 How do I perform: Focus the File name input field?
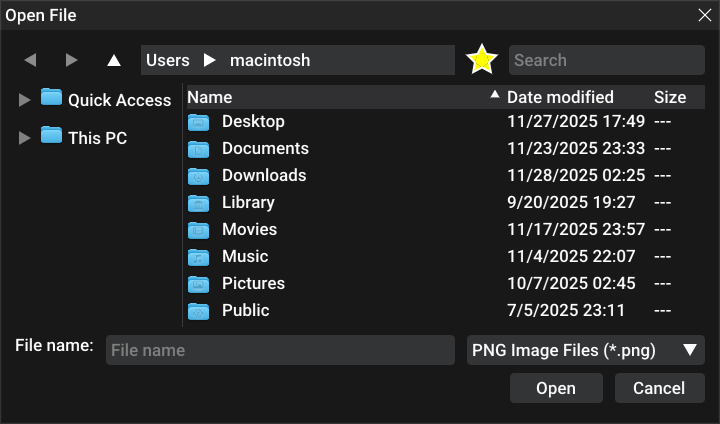[x=280, y=350]
